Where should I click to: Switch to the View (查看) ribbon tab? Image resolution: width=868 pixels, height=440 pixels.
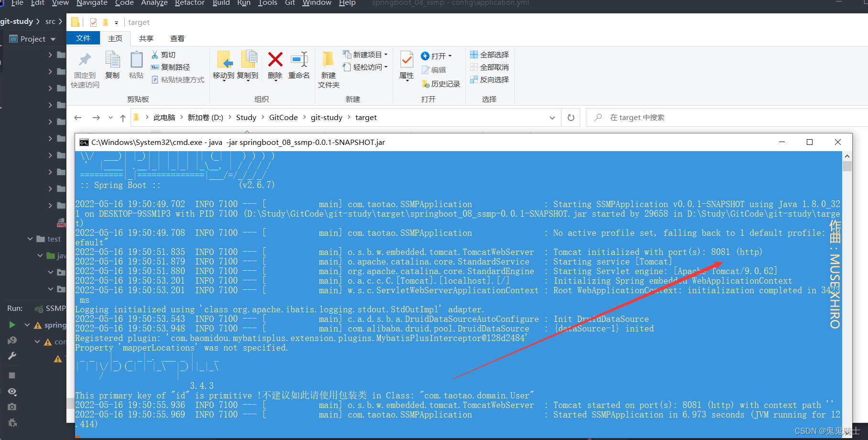click(177, 38)
